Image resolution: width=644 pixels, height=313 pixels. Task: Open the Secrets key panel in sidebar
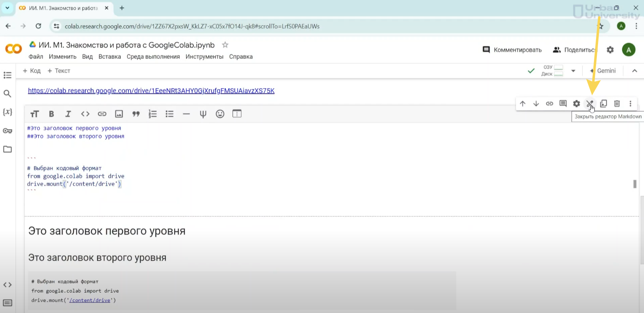[x=7, y=131]
